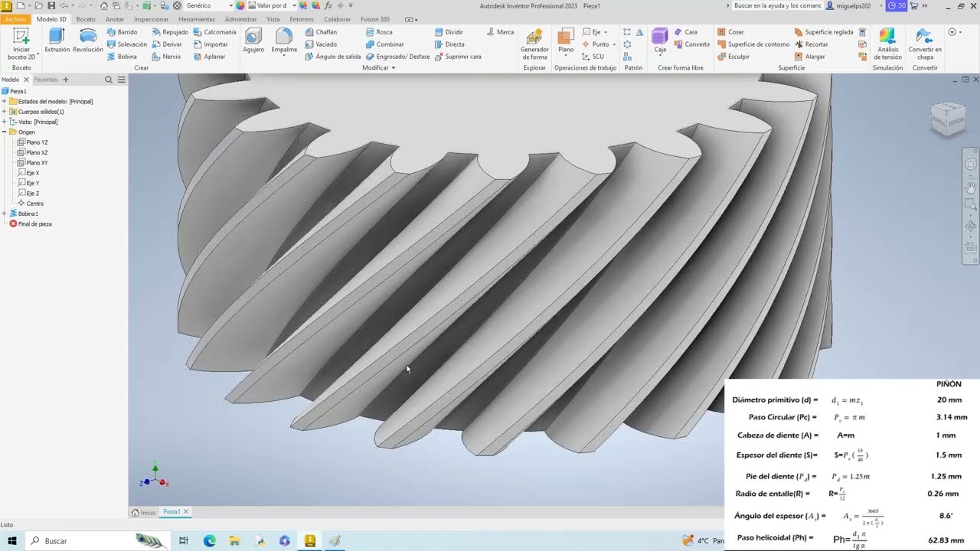Switch to the Fusion 360 tab

375,19
